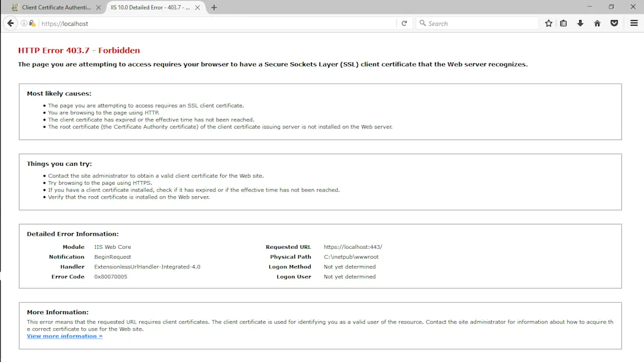This screenshot has height=362, width=644.
Task: Open a new tab with plus
Action: [214, 8]
